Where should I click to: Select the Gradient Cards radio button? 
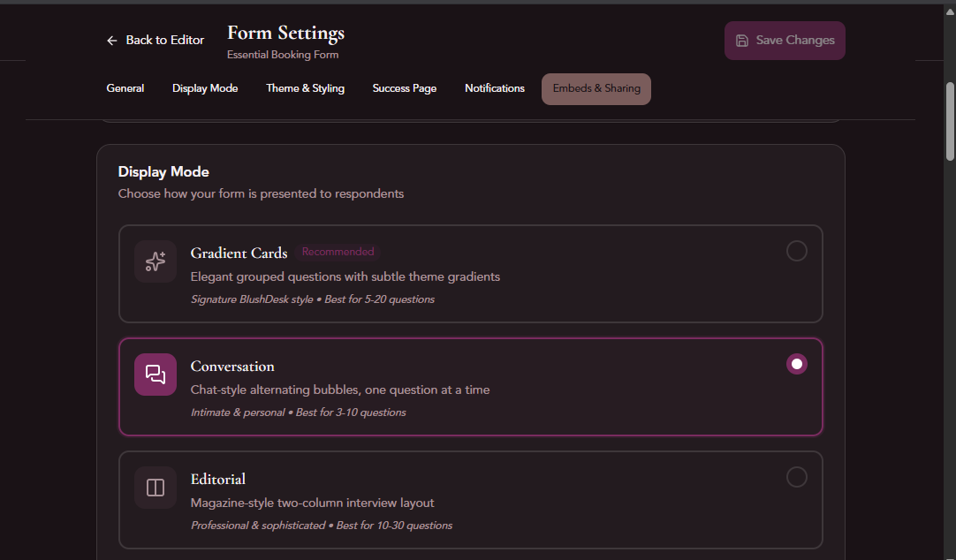(x=796, y=252)
